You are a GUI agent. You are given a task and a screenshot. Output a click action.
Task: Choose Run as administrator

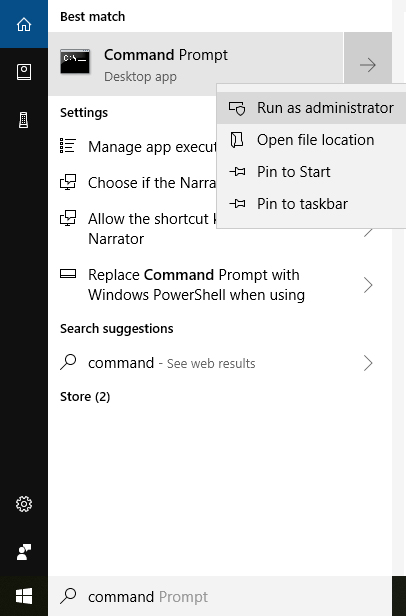point(311,108)
